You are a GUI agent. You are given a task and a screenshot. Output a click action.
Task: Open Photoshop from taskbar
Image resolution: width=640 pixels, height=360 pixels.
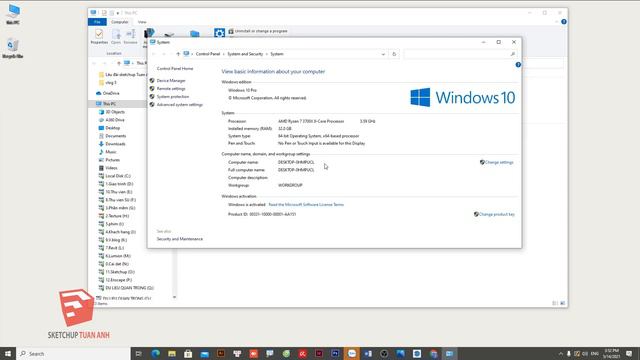335,353
